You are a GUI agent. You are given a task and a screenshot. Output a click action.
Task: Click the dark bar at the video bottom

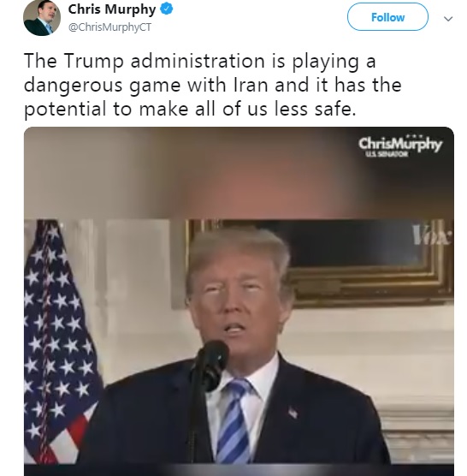[239, 470]
